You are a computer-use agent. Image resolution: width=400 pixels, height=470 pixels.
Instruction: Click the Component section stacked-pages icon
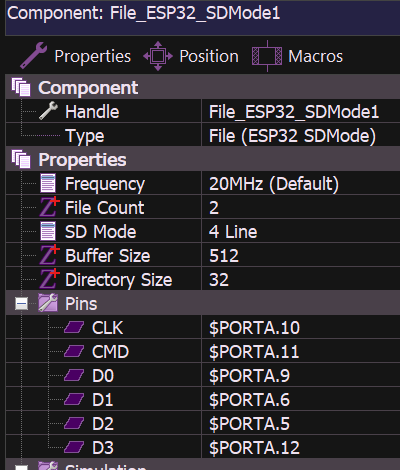click(21, 87)
